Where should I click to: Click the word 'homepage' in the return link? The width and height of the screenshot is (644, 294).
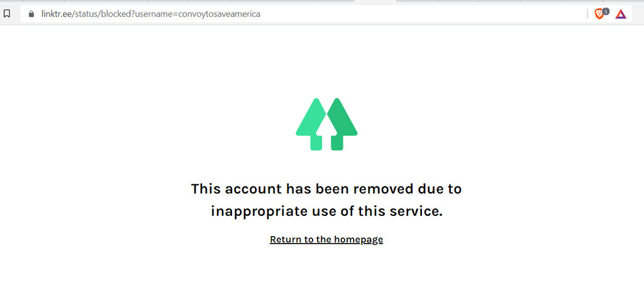[x=358, y=239]
